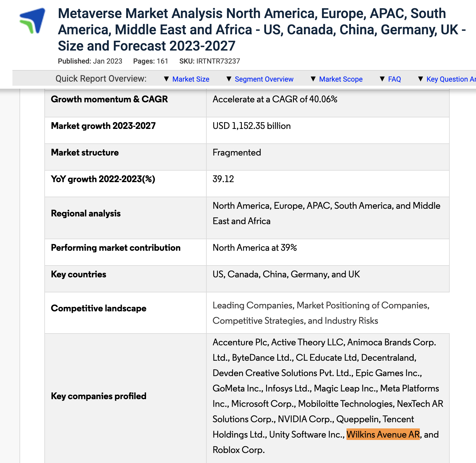476x463 pixels.
Task: Select 'Accelerate at a CAGR of 40.06%' value
Action: click(275, 99)
